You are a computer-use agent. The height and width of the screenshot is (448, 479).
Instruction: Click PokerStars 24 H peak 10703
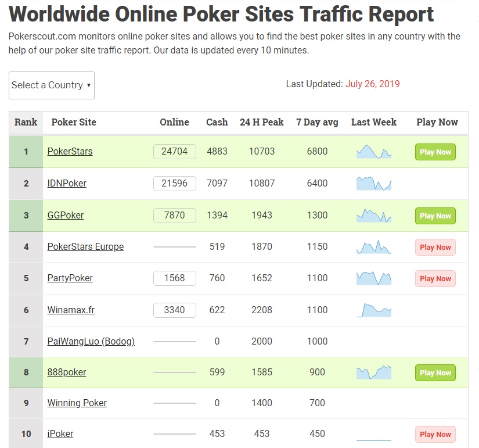(262, 152)
